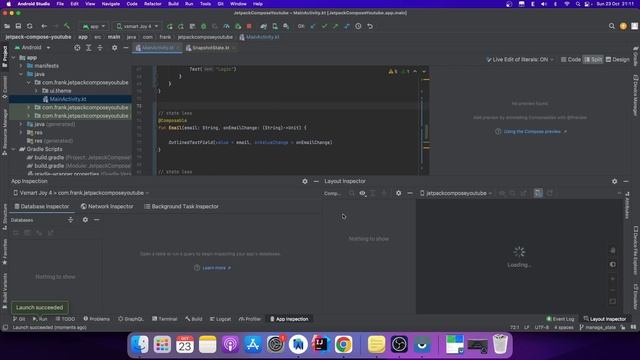The height and width of the screenshot is (360, 640).
Task: Expand the manifests folder
Action: [21, 66]
